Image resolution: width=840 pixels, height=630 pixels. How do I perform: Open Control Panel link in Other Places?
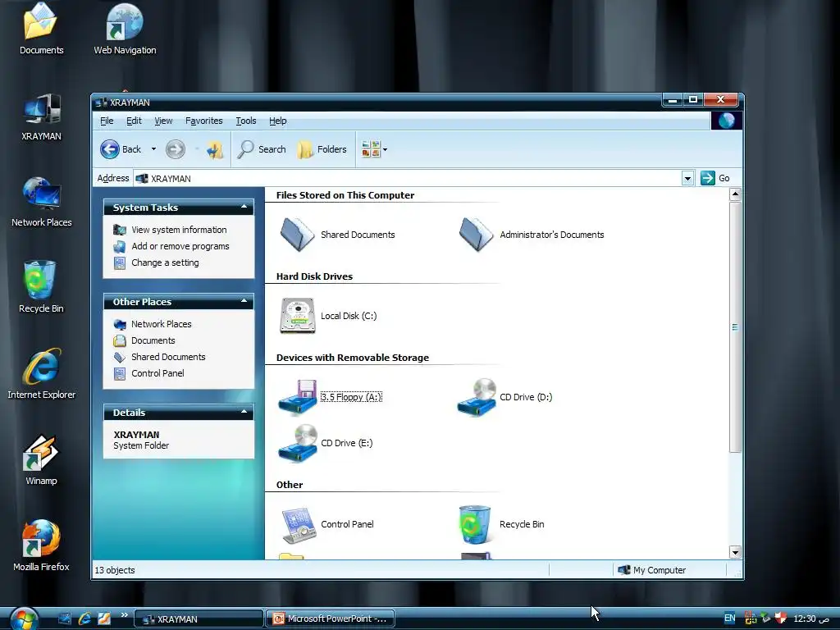point(157,374)
